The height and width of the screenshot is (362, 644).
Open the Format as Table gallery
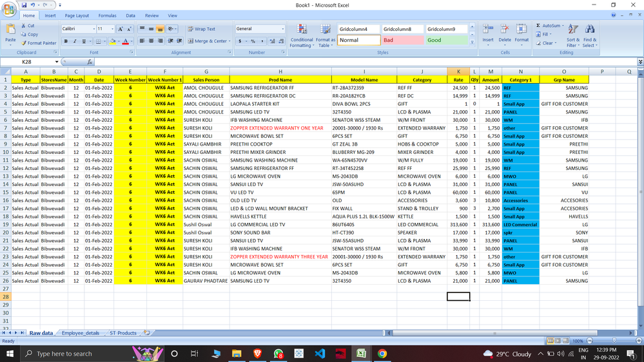[x=326, y=35]
